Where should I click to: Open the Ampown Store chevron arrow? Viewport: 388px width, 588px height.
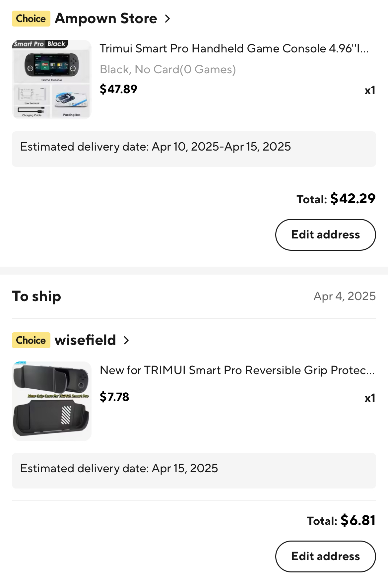(x=167, y=19)
